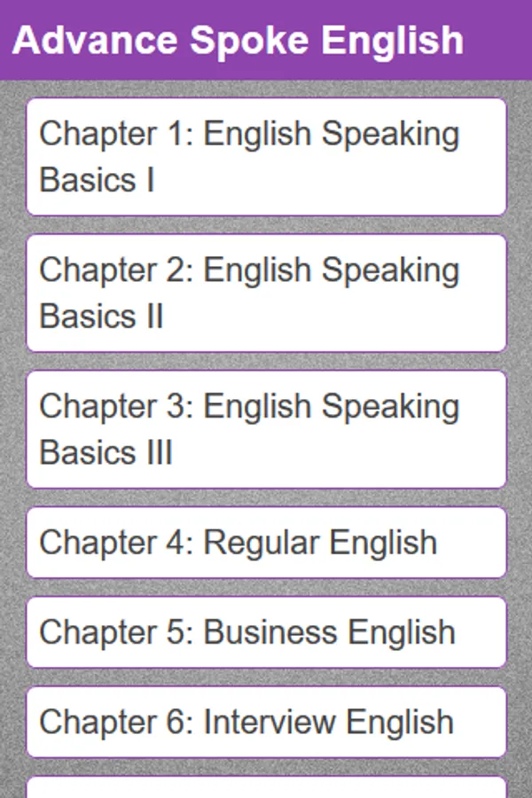
Task: Select Chapter 4: Regular English
Action: pyautogui.click(x=266, y=543)
